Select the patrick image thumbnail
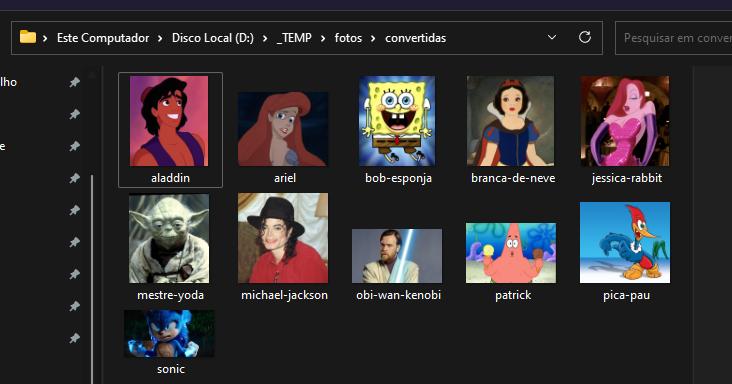 pos(511,253)
